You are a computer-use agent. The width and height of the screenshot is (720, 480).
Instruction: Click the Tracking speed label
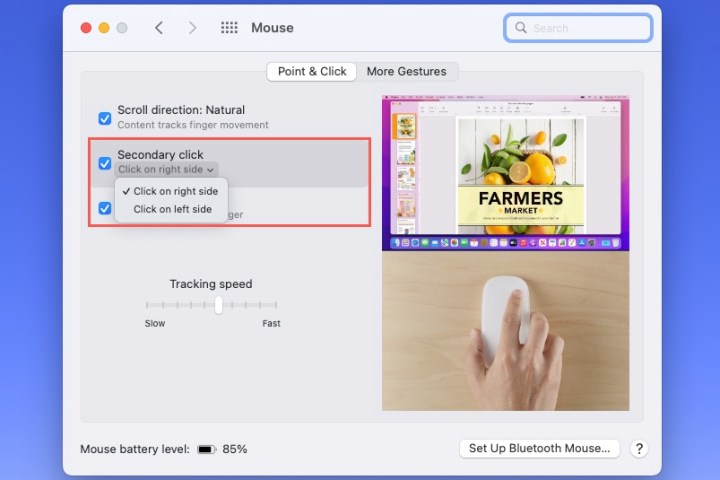pos(211,284)
